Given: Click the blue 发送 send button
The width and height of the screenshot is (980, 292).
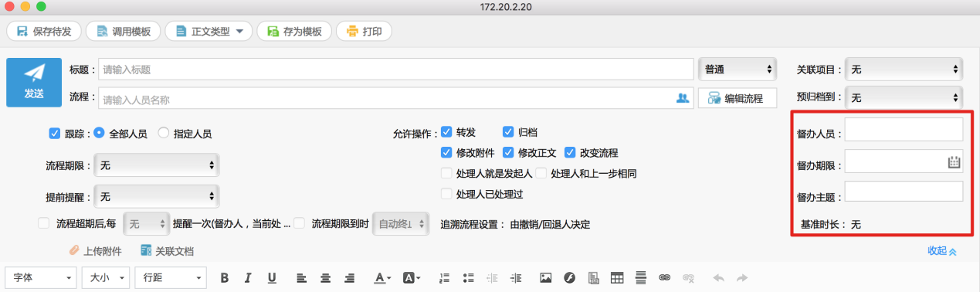Looking at the screenshot, I should [34, 83].
